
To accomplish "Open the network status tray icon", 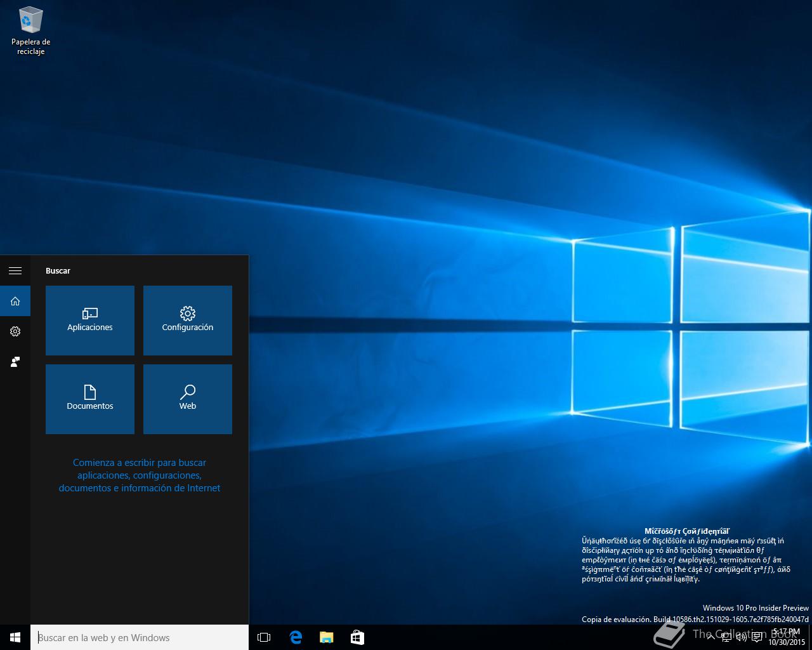I will pos(726,638).
